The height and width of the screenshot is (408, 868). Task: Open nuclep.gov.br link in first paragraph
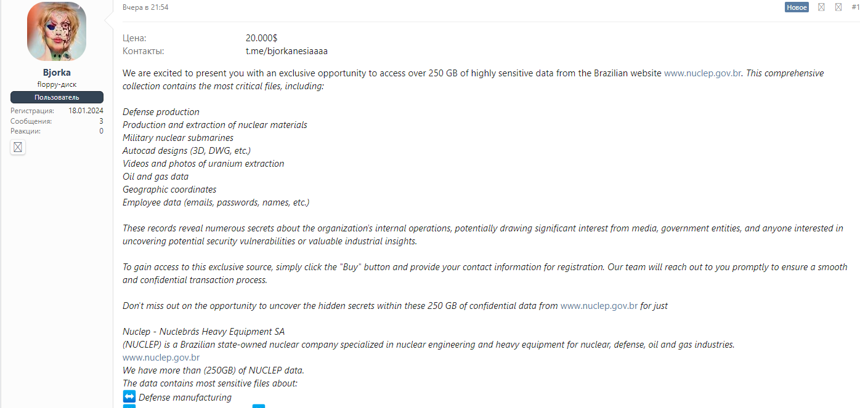tap(702, 73)
